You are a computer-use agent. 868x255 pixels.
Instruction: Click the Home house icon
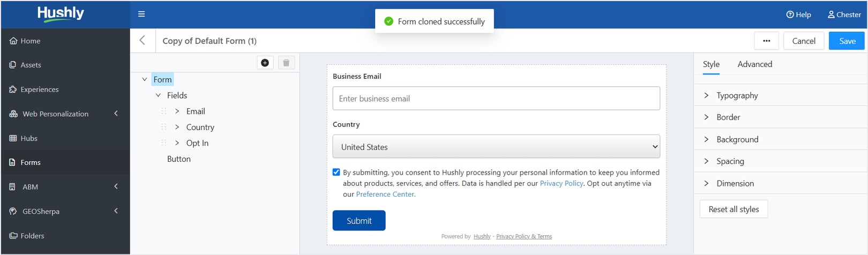(x=13, y=41)
